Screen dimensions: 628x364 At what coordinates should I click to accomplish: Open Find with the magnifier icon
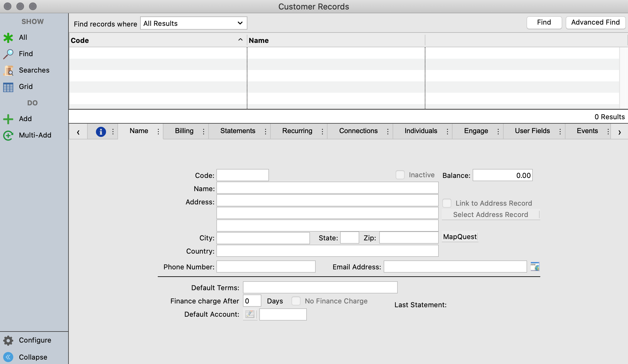tap(8, 54)
